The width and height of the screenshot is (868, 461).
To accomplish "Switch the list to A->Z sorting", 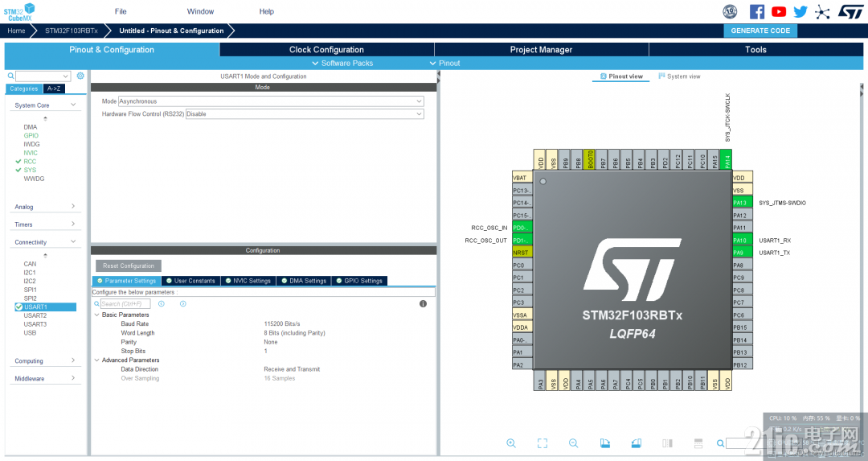I will point(54,88).
